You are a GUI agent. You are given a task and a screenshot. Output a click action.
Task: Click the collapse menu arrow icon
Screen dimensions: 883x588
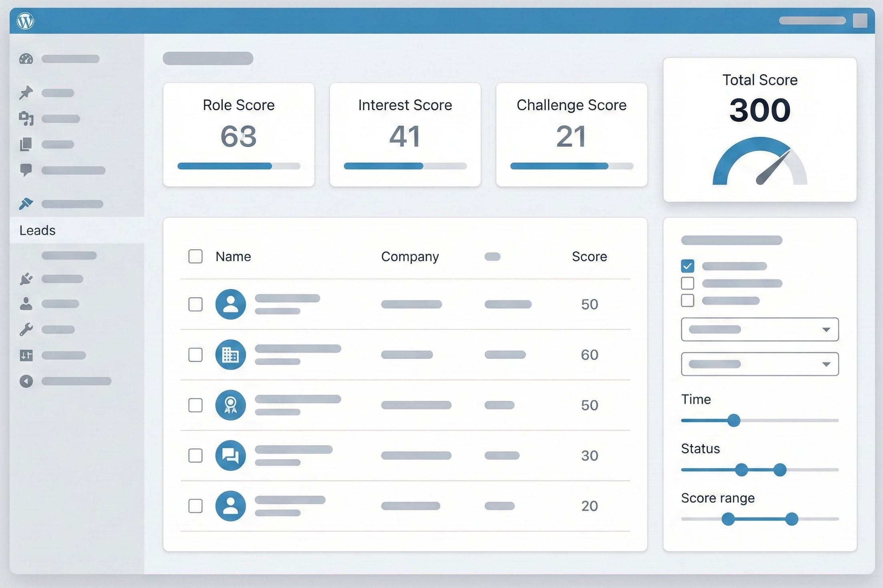26,381
